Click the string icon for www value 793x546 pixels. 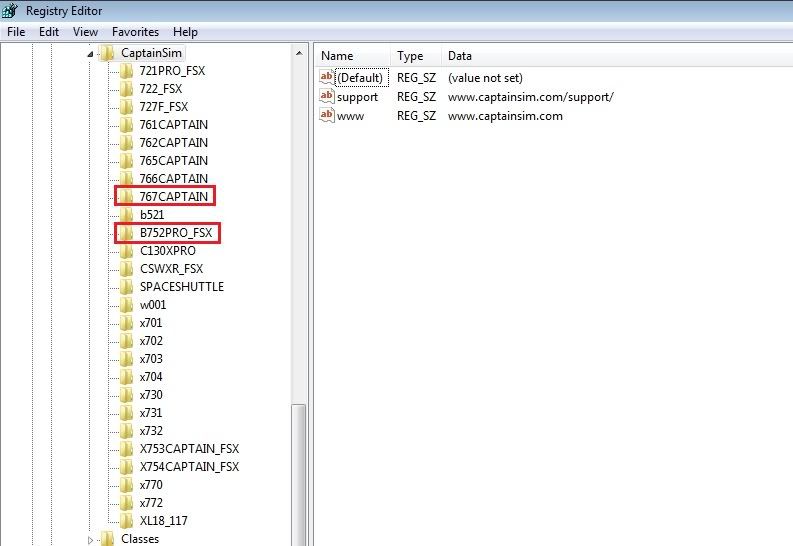pyautogui.click(x=327, y=116)
